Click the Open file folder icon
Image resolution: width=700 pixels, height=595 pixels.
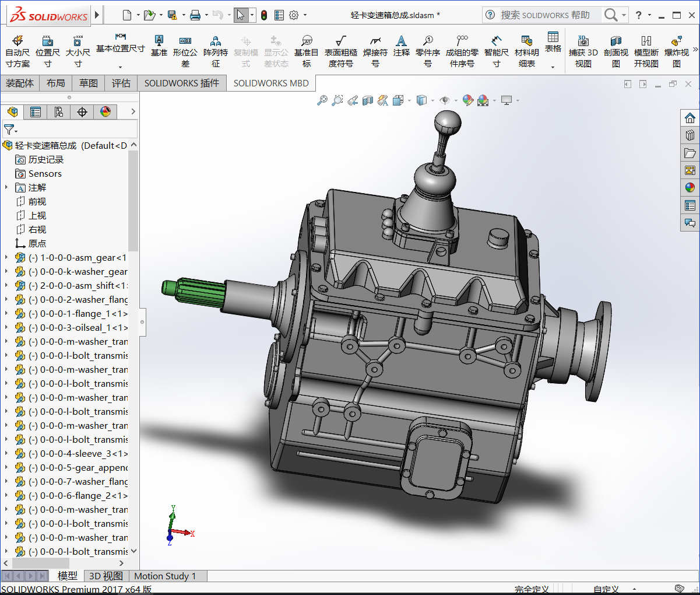click(149, 15)
